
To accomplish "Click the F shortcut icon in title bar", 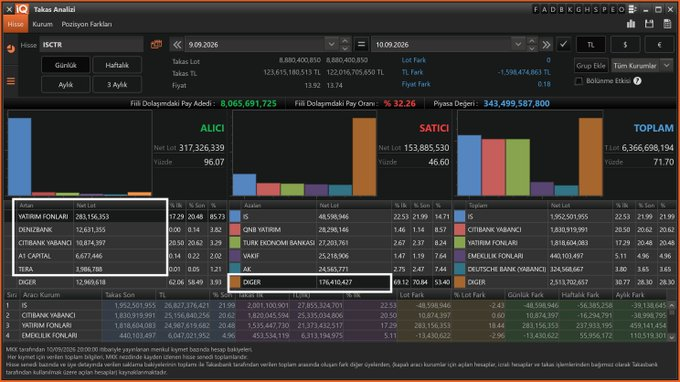I will pos(536,9).
